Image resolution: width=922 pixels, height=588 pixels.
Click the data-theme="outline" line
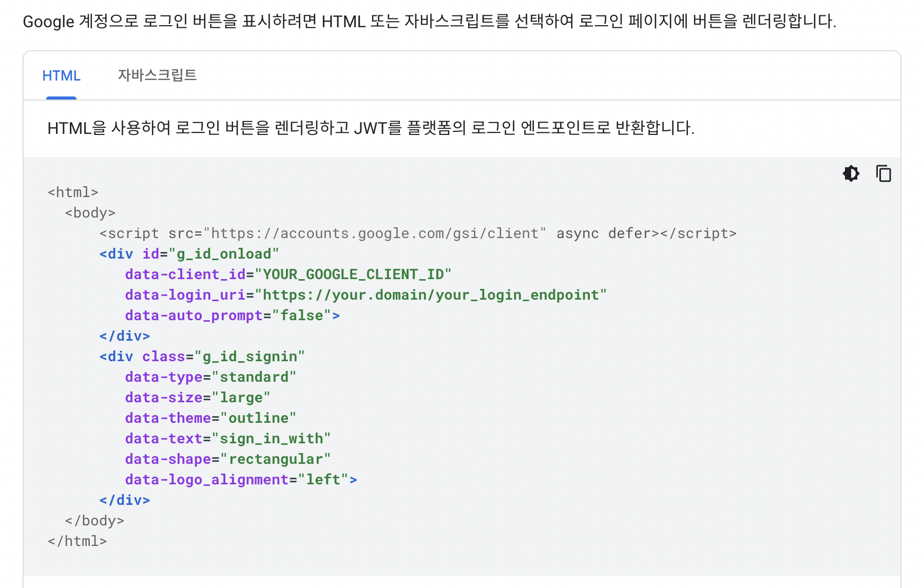[210, 418]
